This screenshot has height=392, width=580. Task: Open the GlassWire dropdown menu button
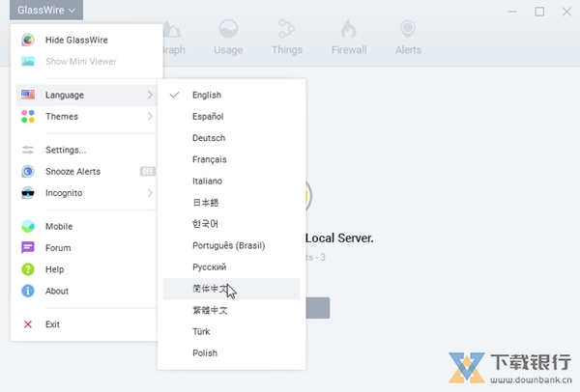[x=46, y=10]
